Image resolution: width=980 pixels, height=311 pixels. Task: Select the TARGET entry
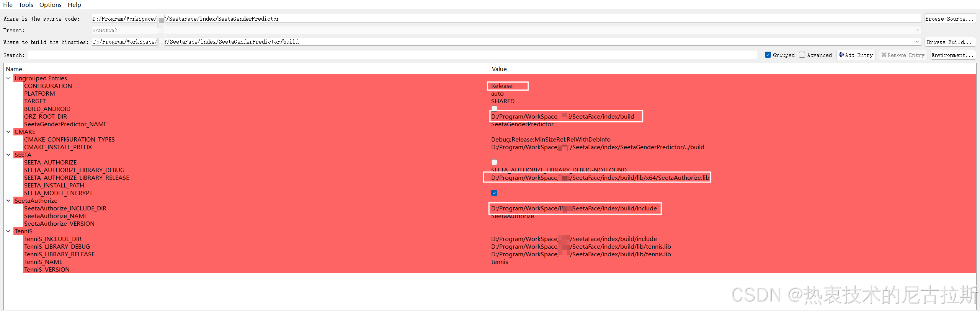(x=35, y=101)
